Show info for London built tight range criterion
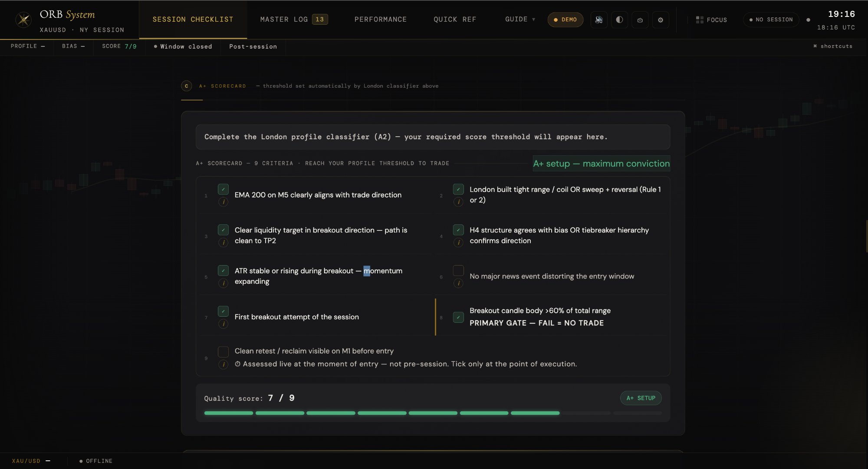 pyautogui.click(x=458, y=202)
